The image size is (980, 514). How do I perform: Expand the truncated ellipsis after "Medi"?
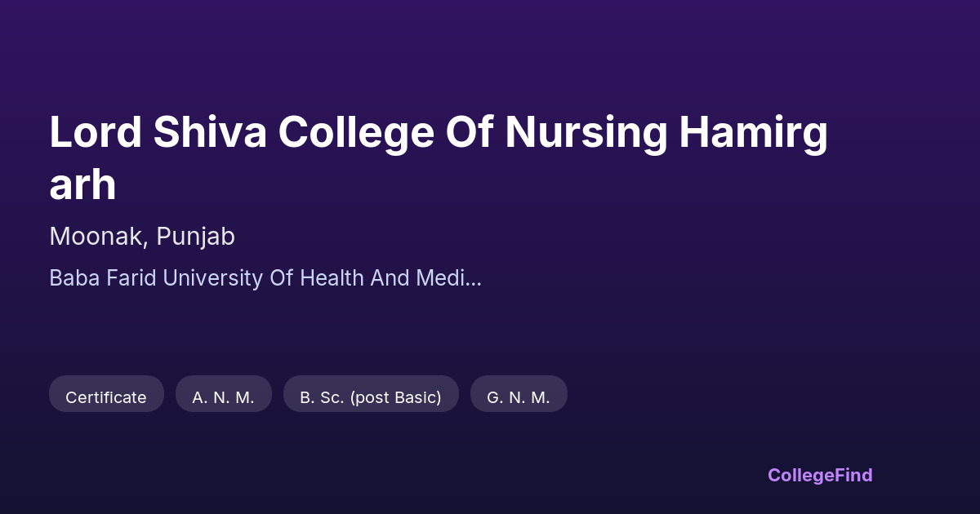[473, 278]
